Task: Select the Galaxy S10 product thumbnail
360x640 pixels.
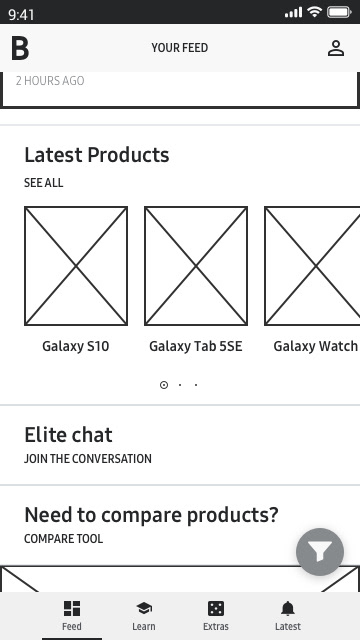Action: pyautogui.click(x=76, y=266)
